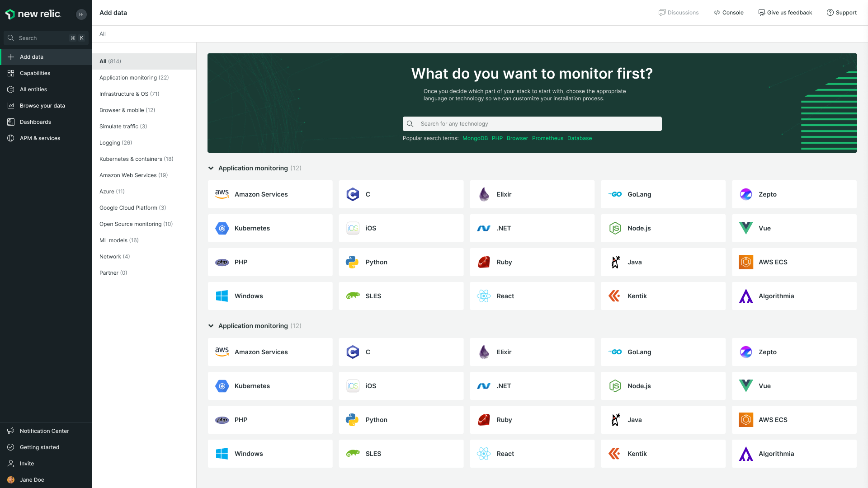Focus the sidebar Search box

pyautogui.click(x=46, y=38)
